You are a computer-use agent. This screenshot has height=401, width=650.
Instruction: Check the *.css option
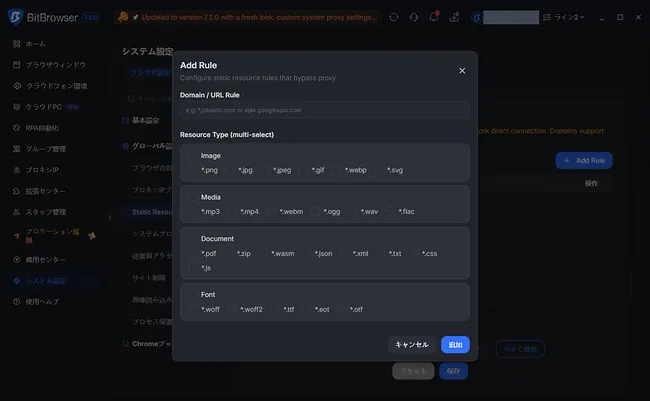[x=414, y=253]
